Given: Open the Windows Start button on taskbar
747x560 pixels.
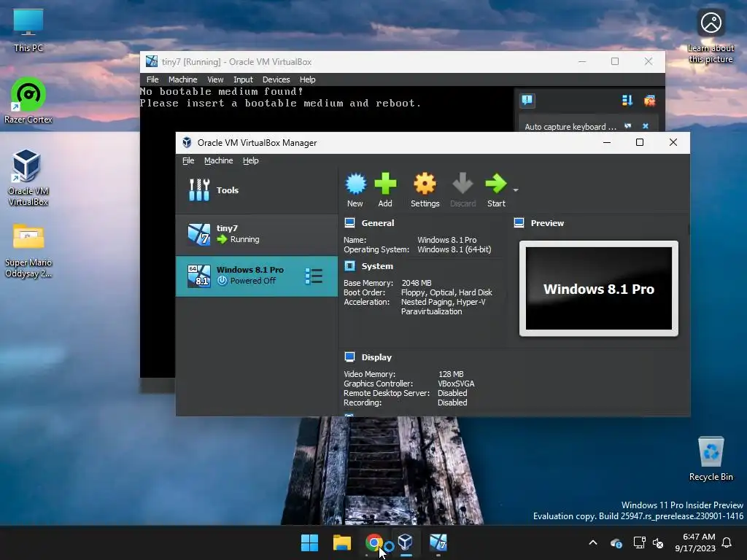Looking at the screenshot, I should [309, 542].
